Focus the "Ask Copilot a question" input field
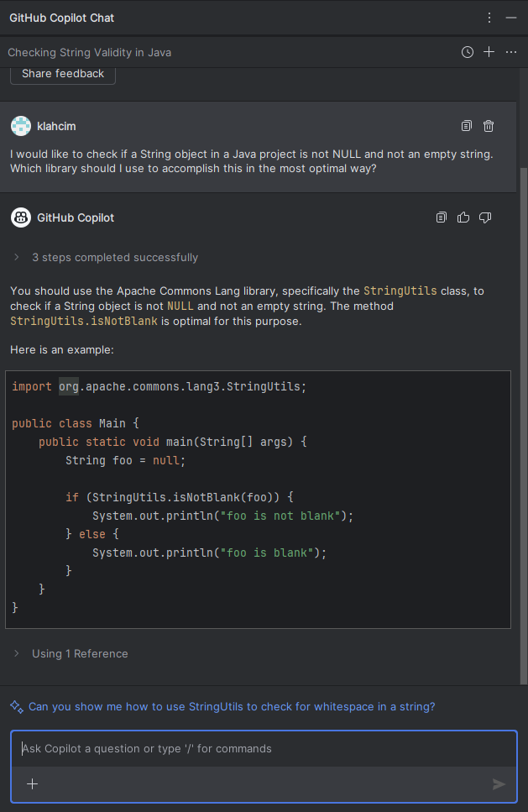This screenshot has height=812, width=528. click(252, 748)
